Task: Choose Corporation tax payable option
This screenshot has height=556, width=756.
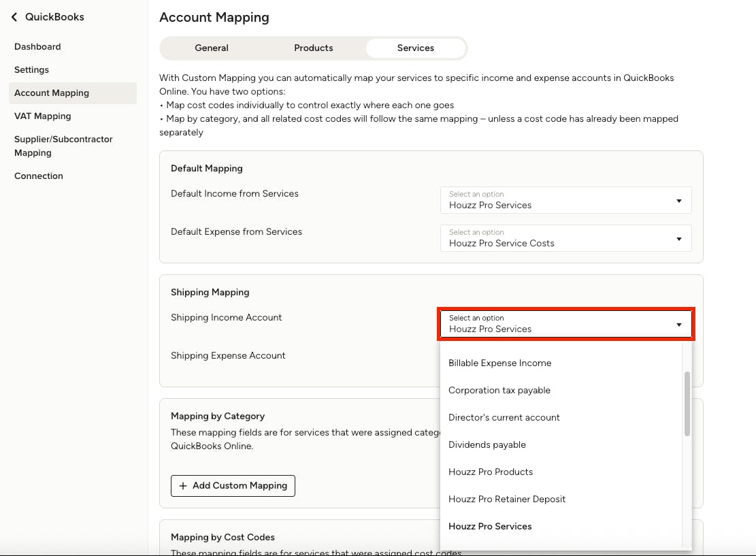Action: pyautogui.click(x=561, y=390)
